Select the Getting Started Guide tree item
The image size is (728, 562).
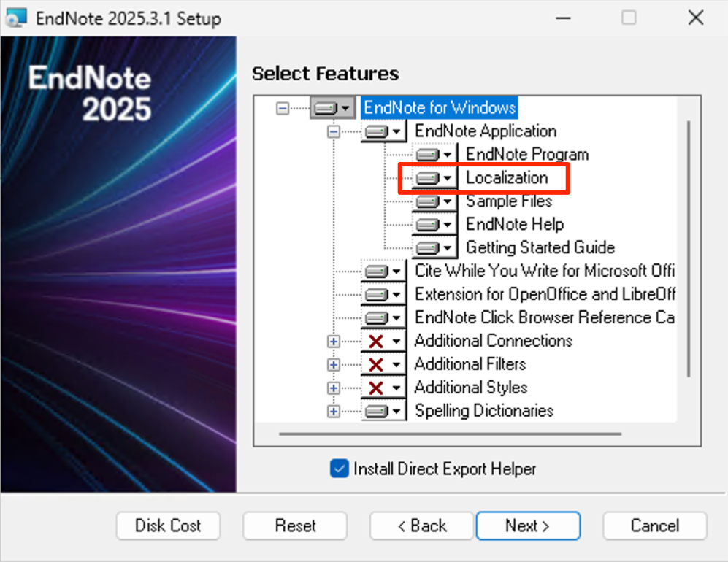540,247
